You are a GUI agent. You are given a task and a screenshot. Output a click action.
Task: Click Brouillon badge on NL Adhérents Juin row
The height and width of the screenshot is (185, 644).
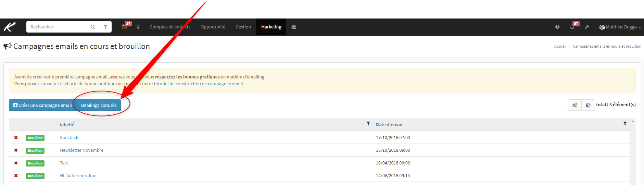pyautogui.click(x=35, y=176)
